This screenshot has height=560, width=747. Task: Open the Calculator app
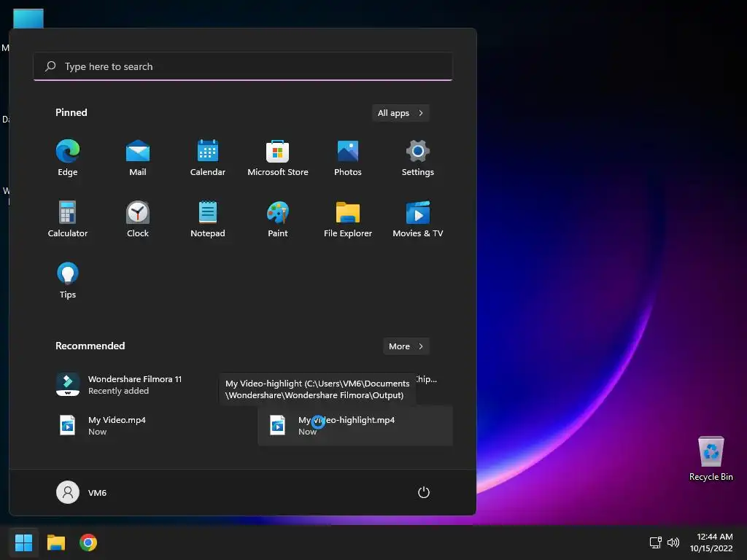[68, 219]
